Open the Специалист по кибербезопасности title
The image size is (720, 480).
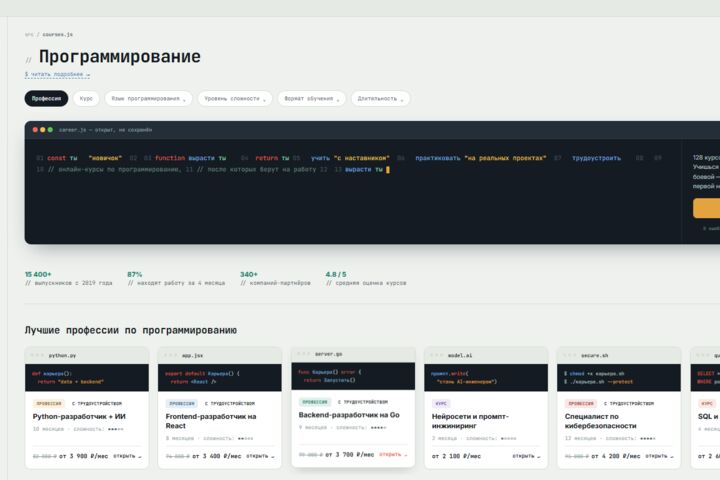coord(601,421)
